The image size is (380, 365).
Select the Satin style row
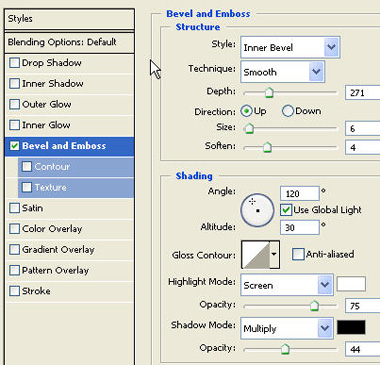pos(70,208)
